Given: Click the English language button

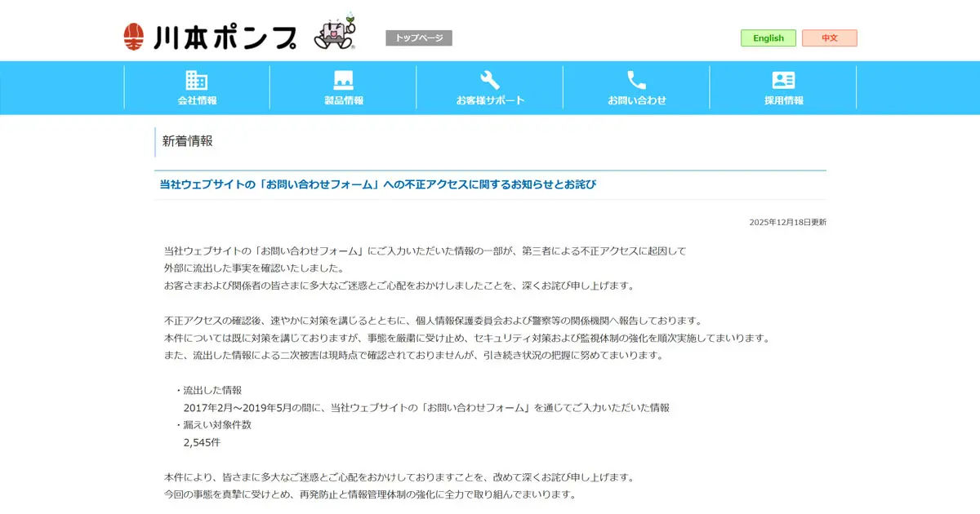Looking at the screenshot, I should point(767,38).
